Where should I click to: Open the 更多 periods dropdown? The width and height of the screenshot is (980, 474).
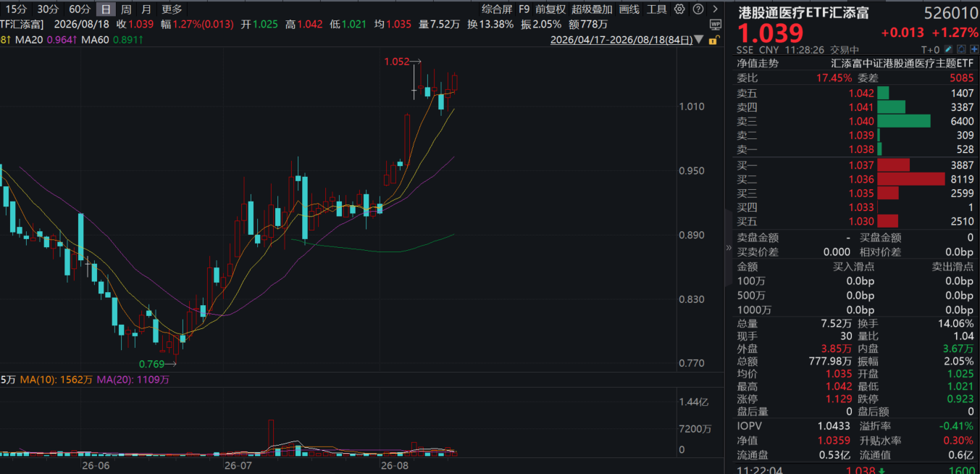point(172,9)
